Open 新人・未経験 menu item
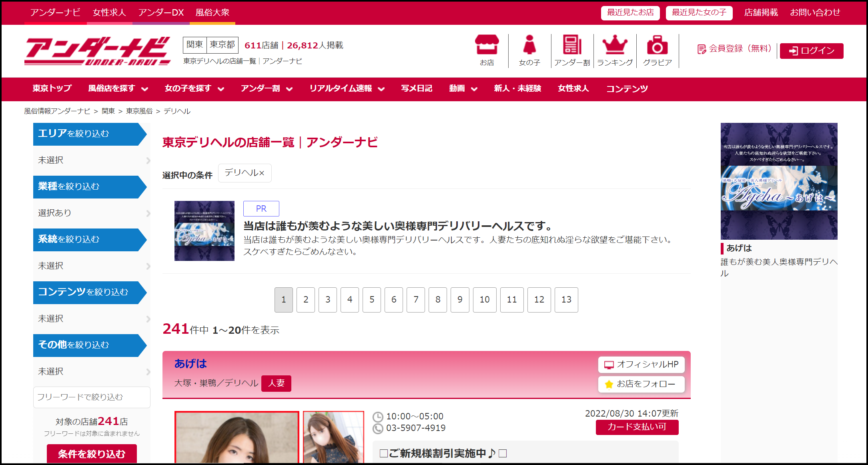Viewport: 868px width, 465px height. pyautogui.click(x=517, y=88)
